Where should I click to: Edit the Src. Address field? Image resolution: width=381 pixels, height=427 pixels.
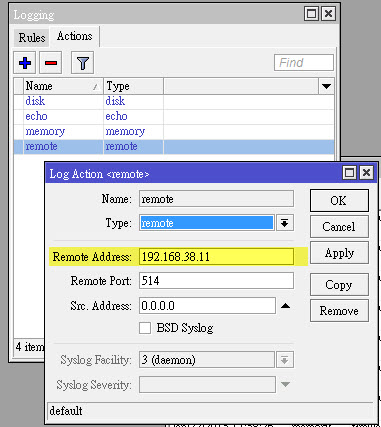coord(207,306)
